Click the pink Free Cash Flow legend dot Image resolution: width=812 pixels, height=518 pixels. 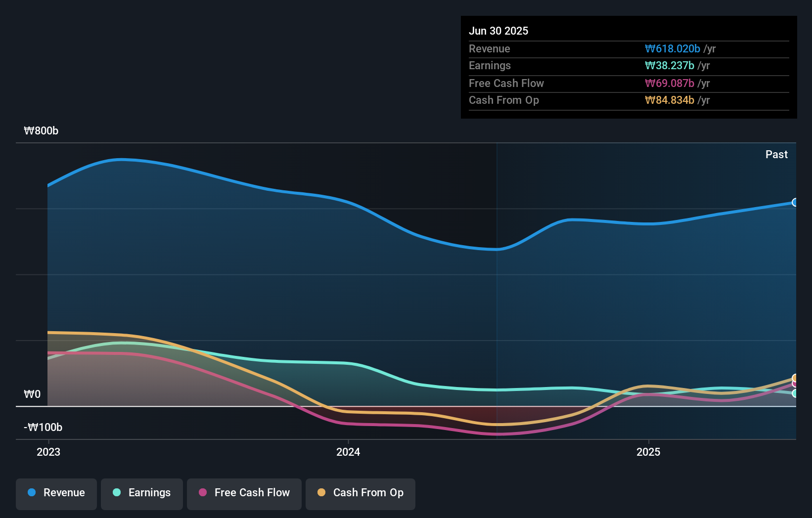pos(203,493)
